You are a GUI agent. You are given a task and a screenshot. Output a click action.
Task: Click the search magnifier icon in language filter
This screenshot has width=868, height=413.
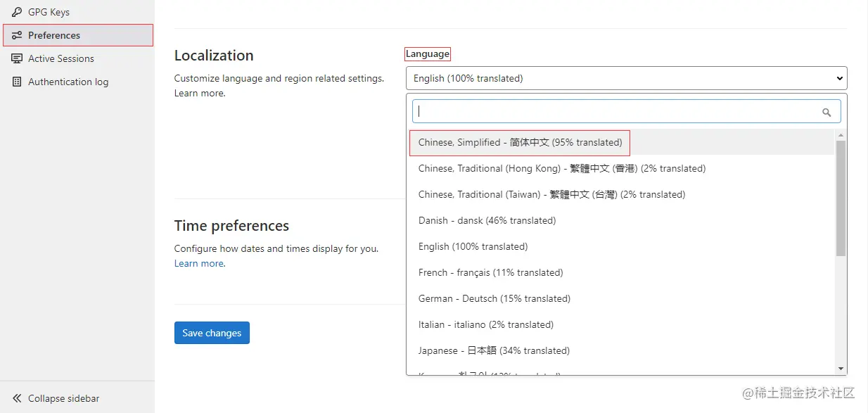pos(827,112)
